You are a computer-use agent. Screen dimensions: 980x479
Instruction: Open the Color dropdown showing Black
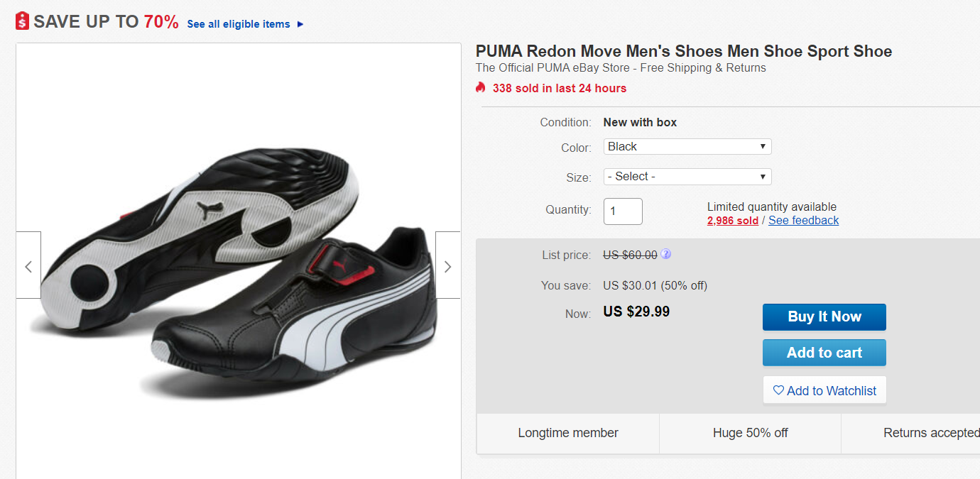(687, 147)
